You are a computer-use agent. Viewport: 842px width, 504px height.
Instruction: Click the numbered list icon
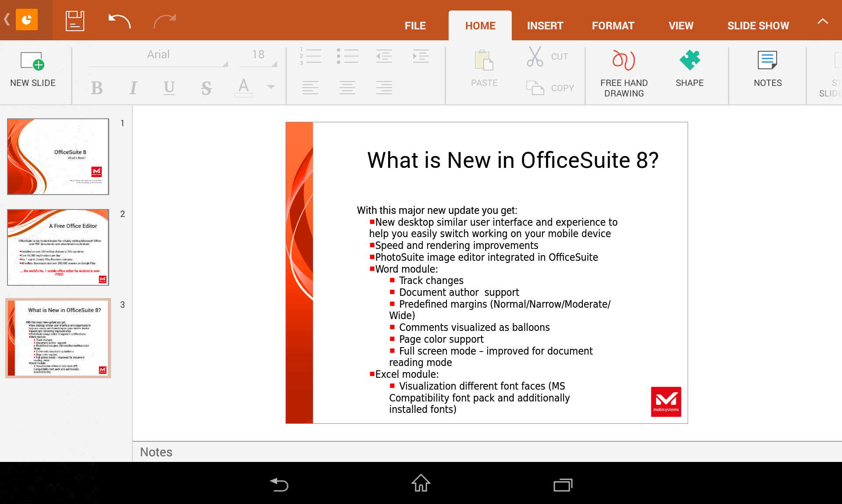pyautogui.click(x=310, y=56)
